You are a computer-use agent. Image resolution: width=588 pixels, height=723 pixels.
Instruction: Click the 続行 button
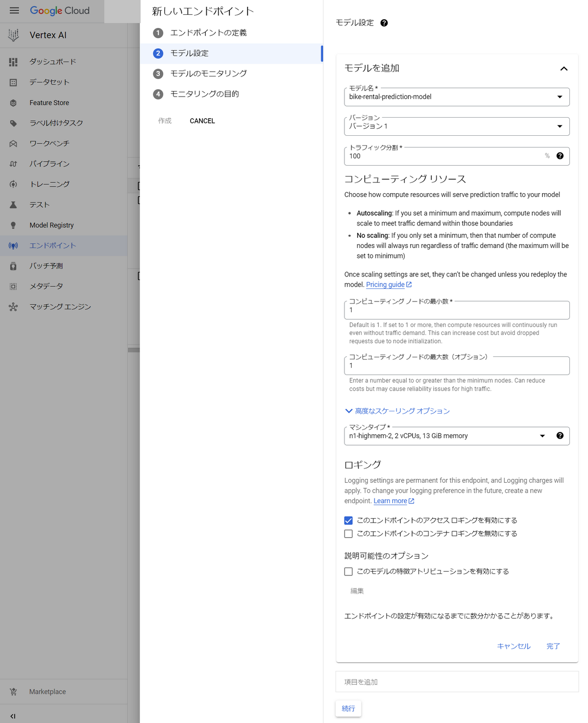[x=348, y=708]
